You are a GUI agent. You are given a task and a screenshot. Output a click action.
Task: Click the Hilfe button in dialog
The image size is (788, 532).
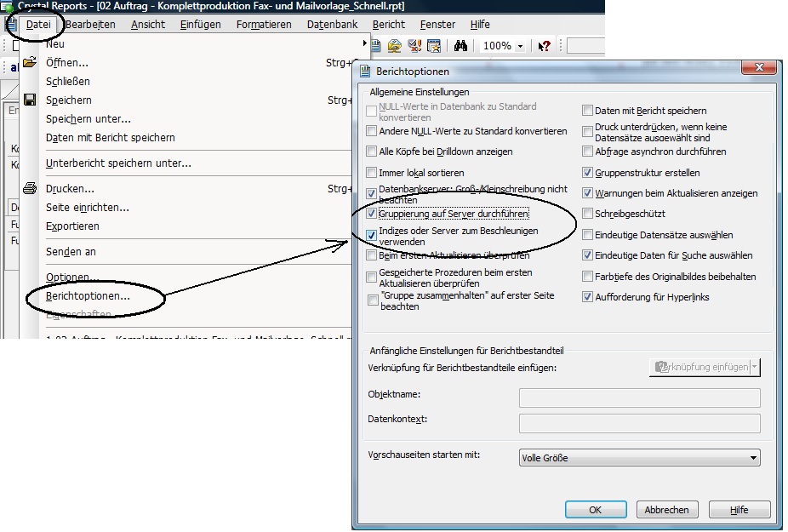pyautogui.click(x=739, y=510)
